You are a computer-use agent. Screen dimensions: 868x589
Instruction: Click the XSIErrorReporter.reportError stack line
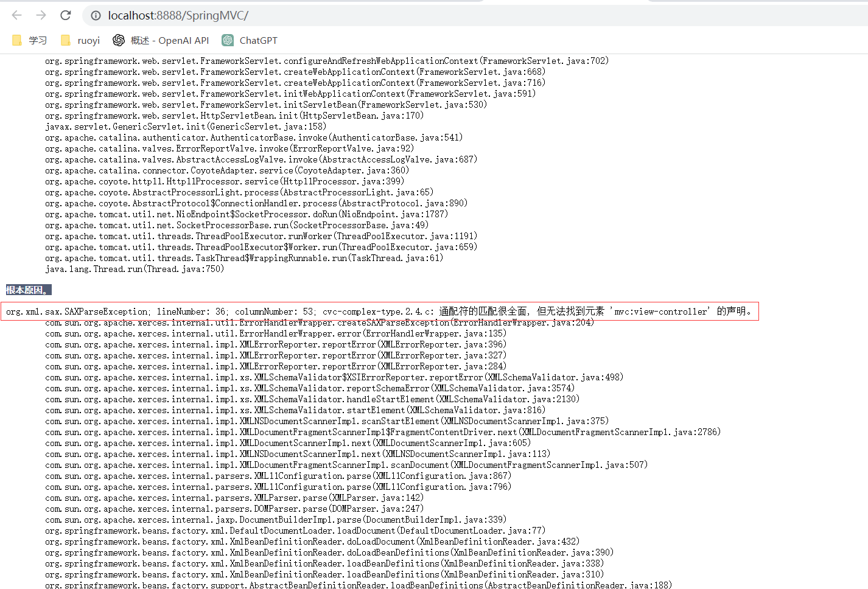tap(334, 377)
